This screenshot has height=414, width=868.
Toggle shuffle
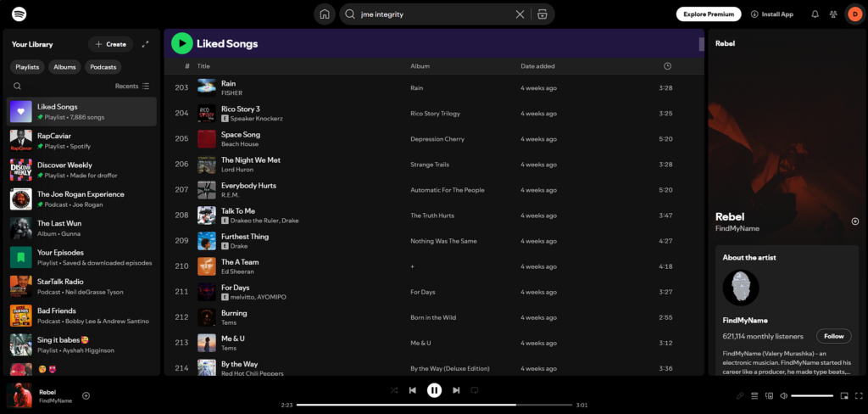coord(393,390)
